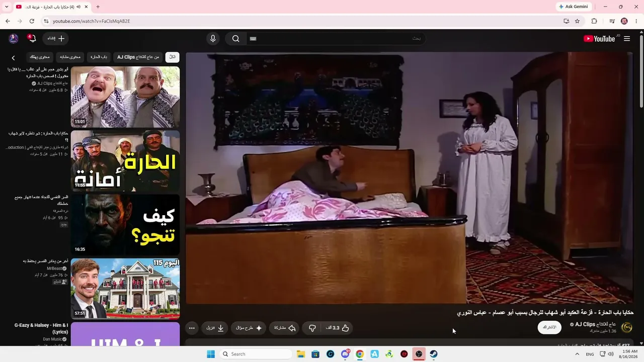This screenshot has height=362, width=644.
Task: Click the ENG language indicator
Action: click(x=590, y=354)
